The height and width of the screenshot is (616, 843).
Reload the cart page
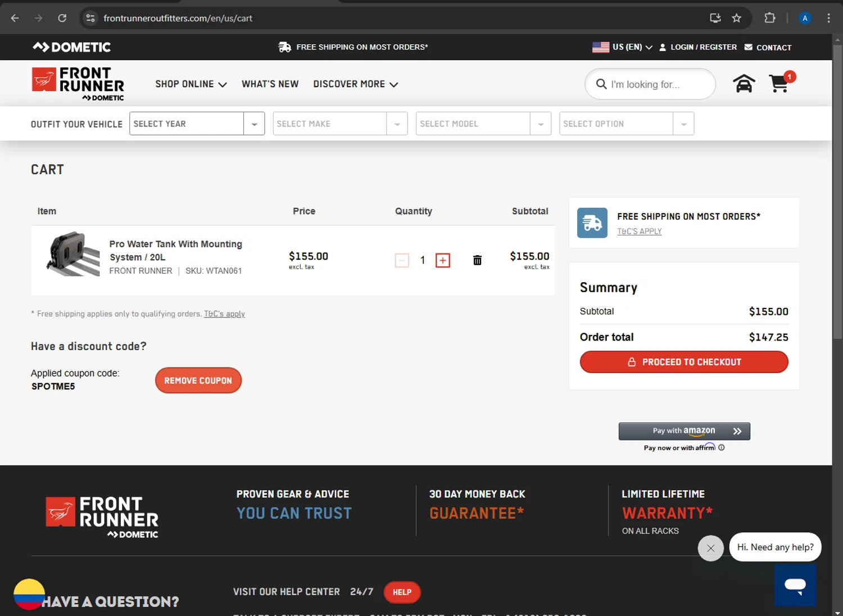tap(62, 18)
